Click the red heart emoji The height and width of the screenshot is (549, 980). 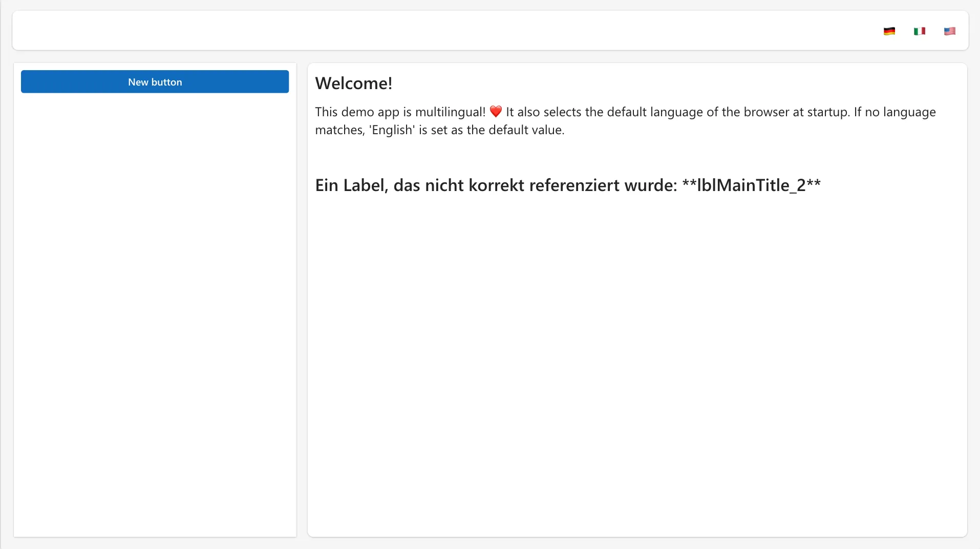(496, 112)
